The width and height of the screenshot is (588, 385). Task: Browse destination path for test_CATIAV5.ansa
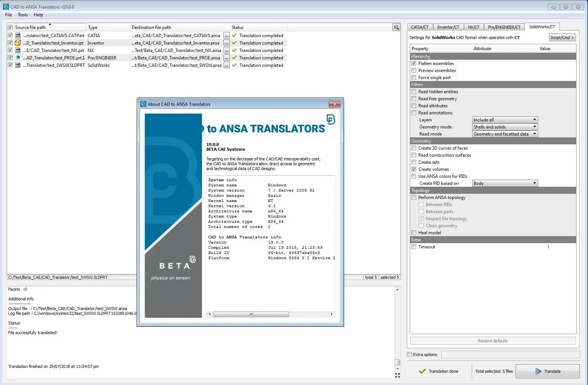(x=226, y=36)
